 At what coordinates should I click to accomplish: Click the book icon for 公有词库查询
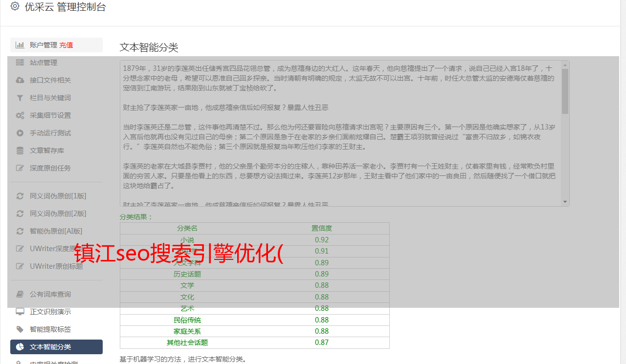tap(20, 294)
